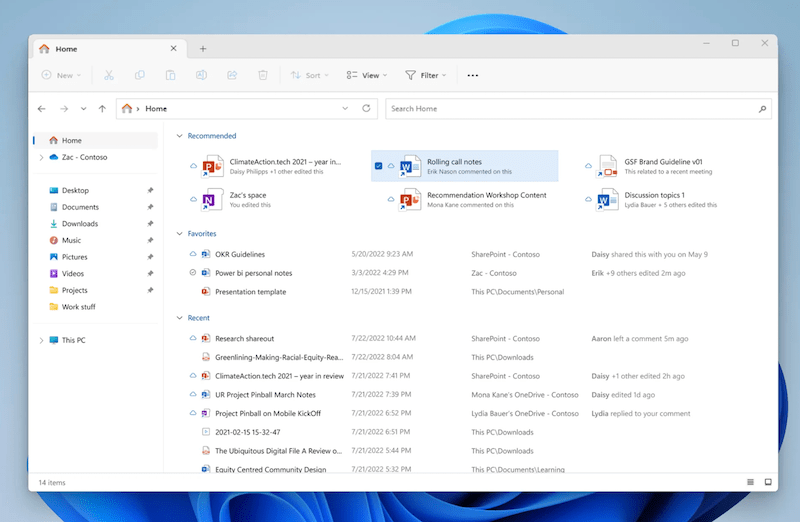Click the Share icon in toolbar
This screenshot has width=800, height=522.
click(x=232, y=75)
